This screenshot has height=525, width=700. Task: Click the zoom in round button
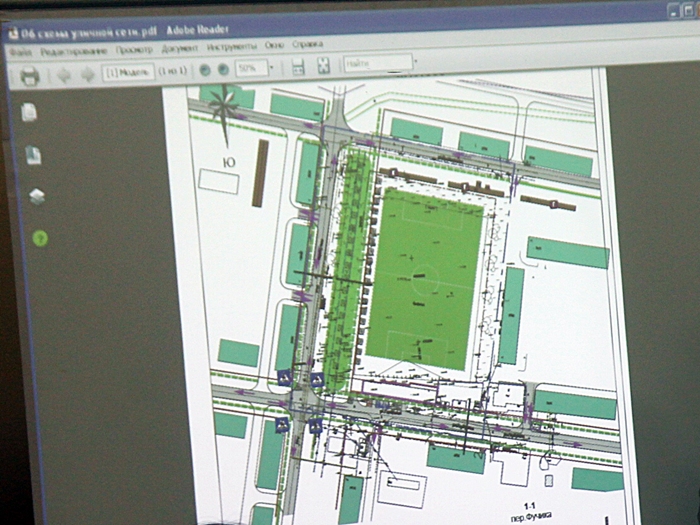tap(223, 69)
